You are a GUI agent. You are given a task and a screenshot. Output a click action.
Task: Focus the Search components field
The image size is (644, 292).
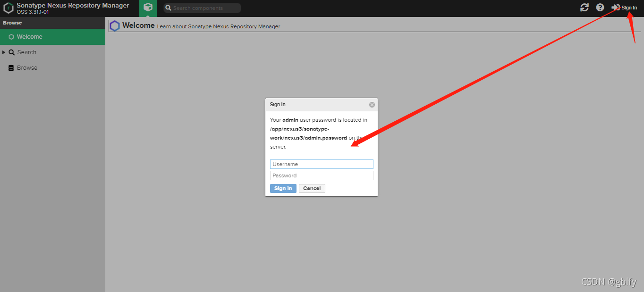coord(203,8)
